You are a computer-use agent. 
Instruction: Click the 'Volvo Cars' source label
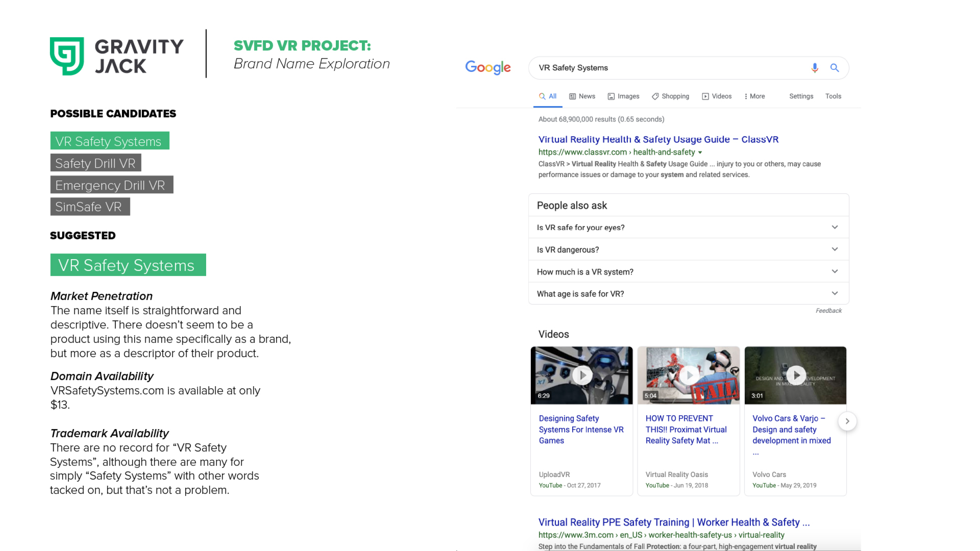769,474
